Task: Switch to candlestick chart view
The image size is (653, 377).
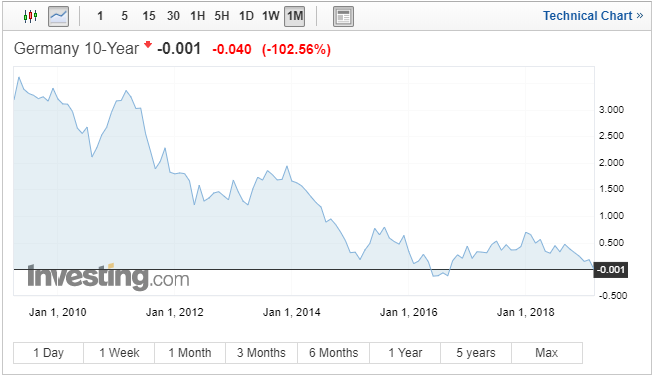Action: (30, 17)
